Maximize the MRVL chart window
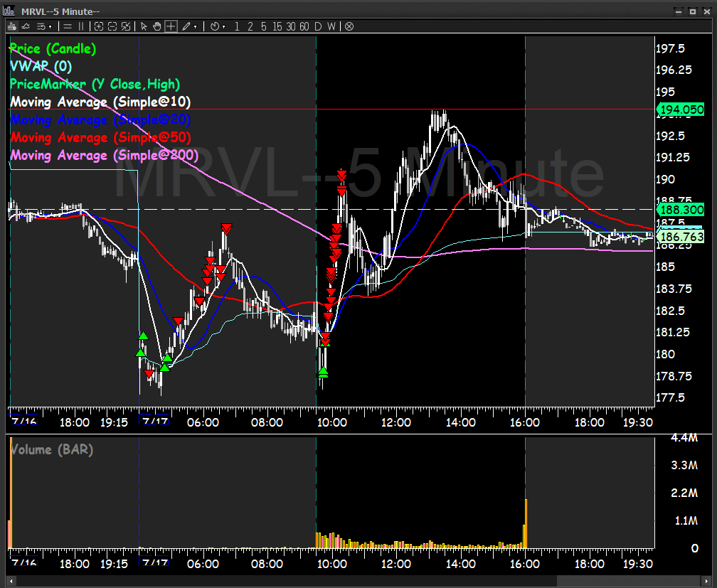 click(x=693, y=11)
